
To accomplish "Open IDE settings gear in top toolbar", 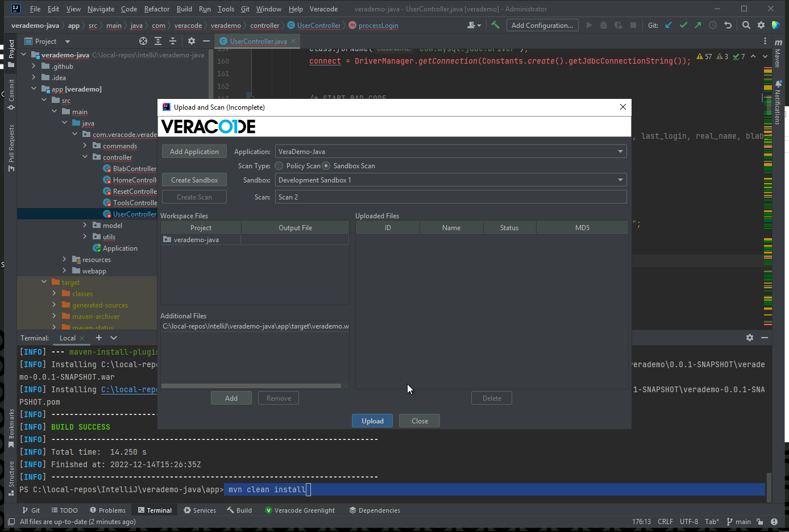I will point(761,25).
